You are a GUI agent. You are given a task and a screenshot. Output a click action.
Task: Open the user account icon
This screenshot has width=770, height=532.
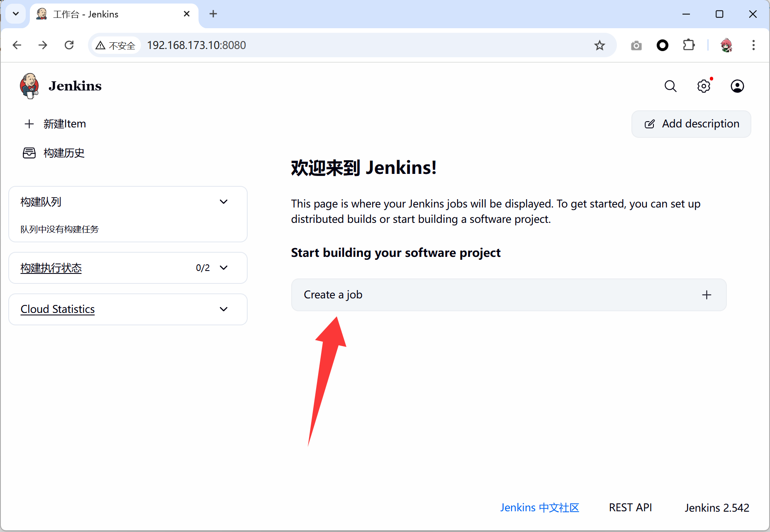point(737,86)
